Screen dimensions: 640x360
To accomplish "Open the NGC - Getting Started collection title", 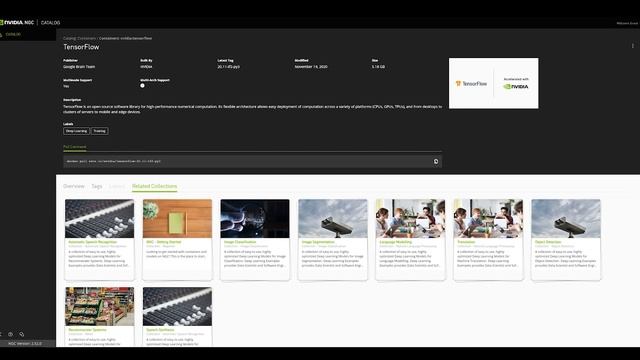I will pyautogui.click(x=164, y=242).
